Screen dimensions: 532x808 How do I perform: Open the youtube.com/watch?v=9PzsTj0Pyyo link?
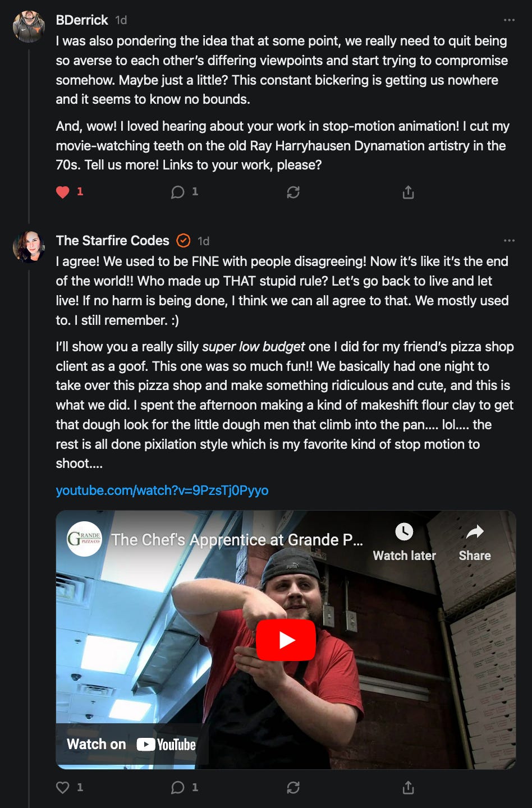pyautogui.click(x=162, y=490)
